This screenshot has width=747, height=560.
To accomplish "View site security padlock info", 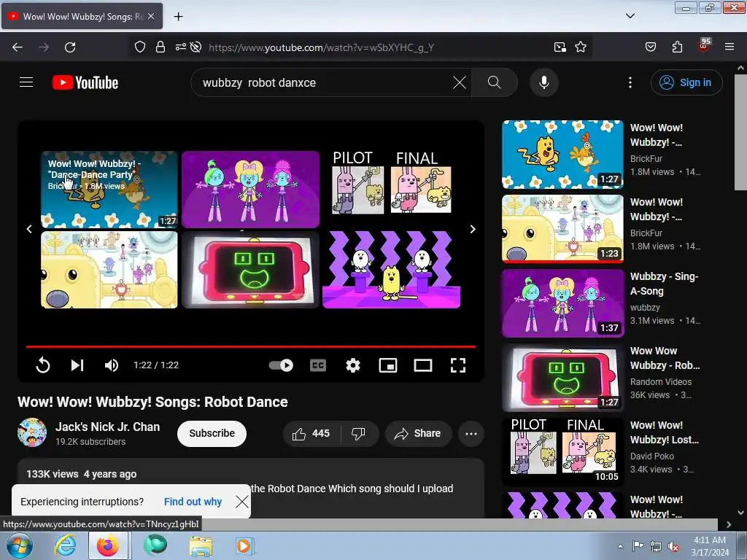I will tap(160, 47).
